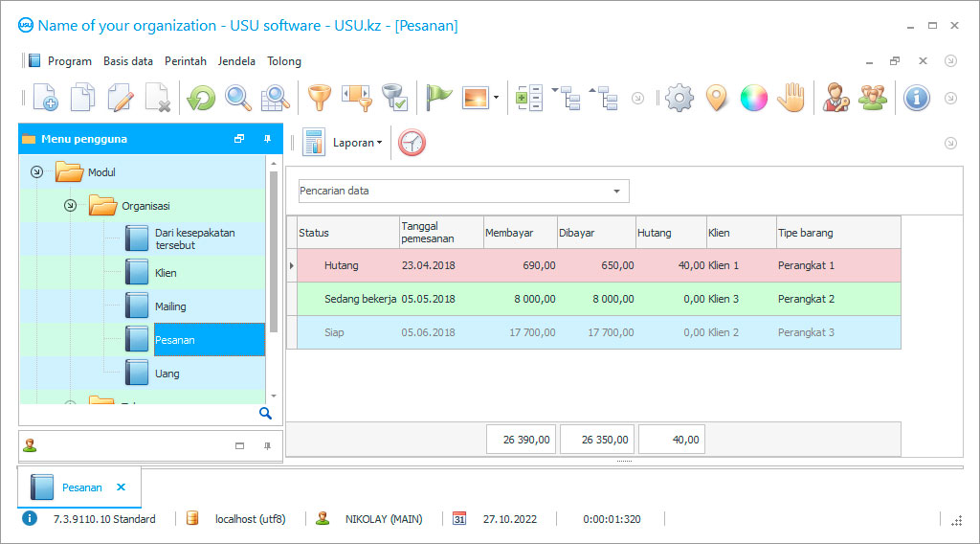This screenshot has width=980, height=544.
Task: Click the users group icon
Action: [873, 98]
